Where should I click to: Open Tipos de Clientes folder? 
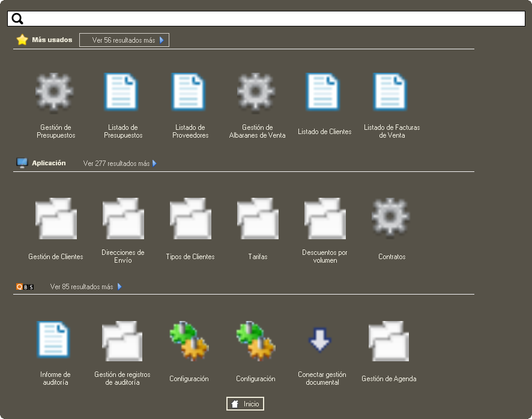[x=190, y=218]
